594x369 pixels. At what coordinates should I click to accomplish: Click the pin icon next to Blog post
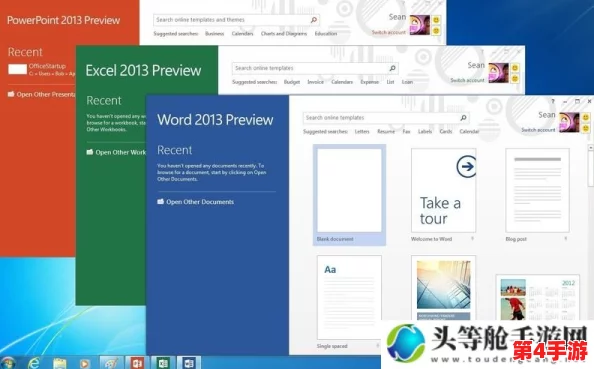coord(566,239)
